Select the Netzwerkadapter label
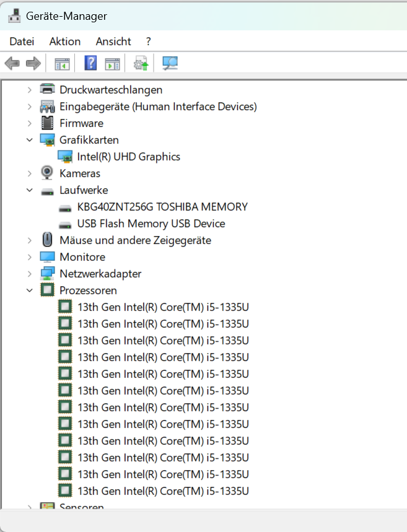This screenshot has height=532, width=407. (100, 274)
